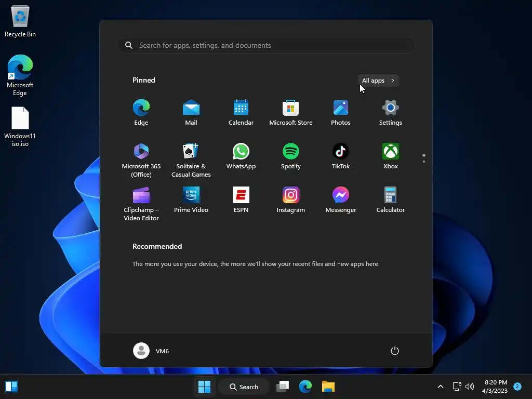The image size is (532, 399).
Task: Open the Settings gear app
Action: coord(391,112)
